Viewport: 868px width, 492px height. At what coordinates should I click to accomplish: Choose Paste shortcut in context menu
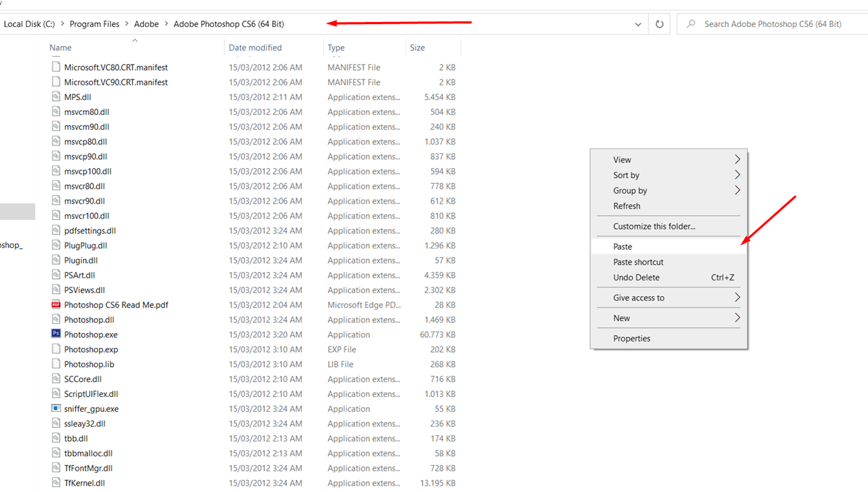pos(668,262)
